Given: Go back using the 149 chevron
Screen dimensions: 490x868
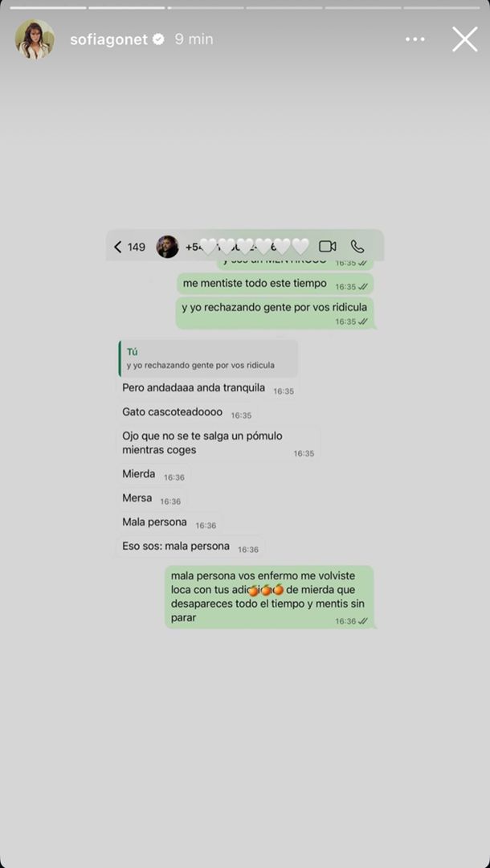Looking at the screenshot, I should click(x=129, y=247).
